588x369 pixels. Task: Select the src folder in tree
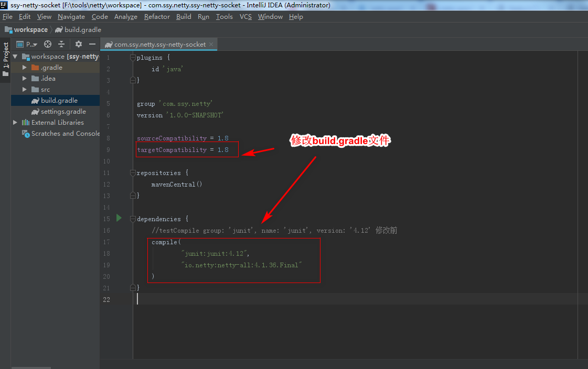pyautogui.click(x=56, y=90)
